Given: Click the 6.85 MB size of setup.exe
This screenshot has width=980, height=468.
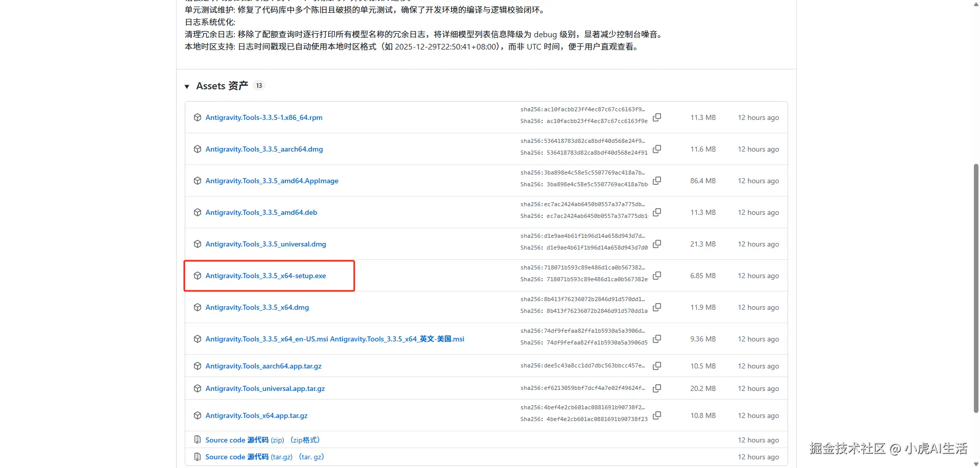Looking at the screenshot, I should tap(703, 276).
